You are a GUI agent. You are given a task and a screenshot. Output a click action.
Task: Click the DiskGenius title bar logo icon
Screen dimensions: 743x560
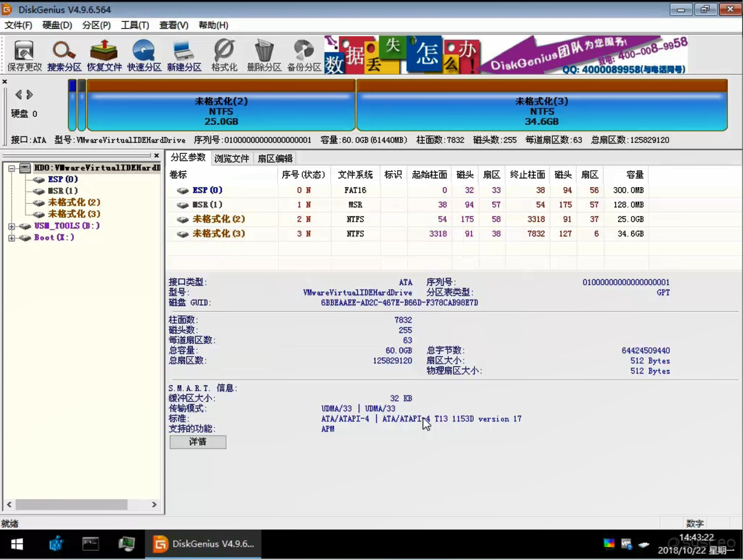[x=7, y=9]
